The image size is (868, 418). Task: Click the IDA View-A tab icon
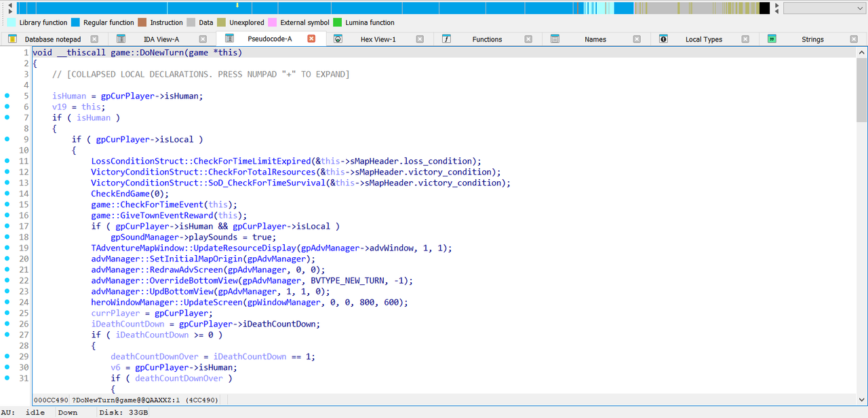point(121,39)
